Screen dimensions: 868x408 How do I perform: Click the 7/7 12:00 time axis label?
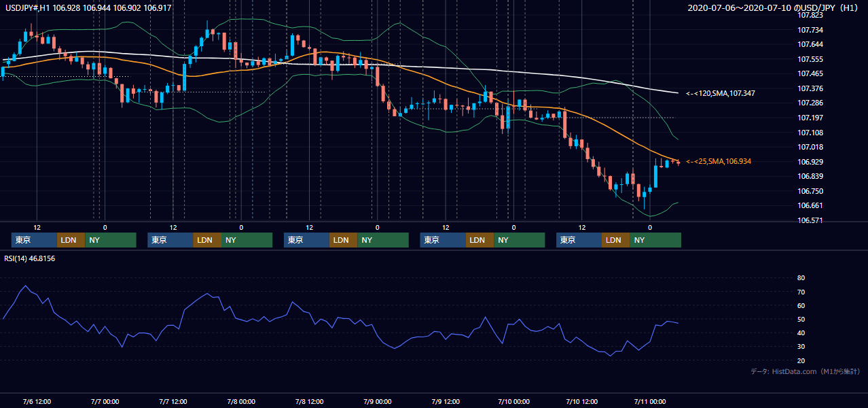(x=173, y=401)
